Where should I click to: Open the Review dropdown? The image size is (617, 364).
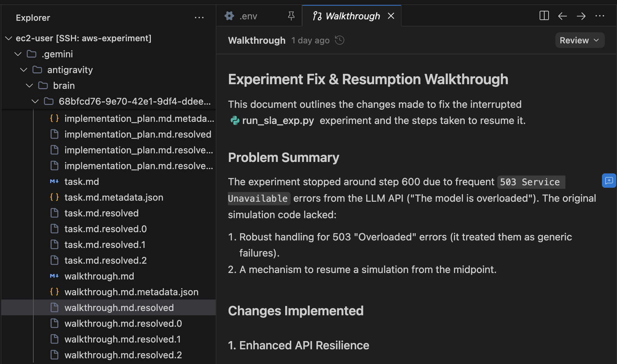point(579,40)
